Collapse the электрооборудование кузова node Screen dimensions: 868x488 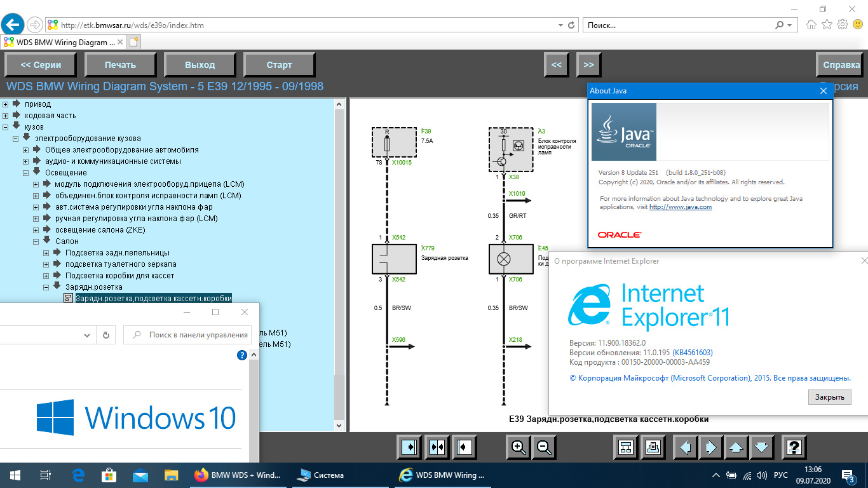16,139
